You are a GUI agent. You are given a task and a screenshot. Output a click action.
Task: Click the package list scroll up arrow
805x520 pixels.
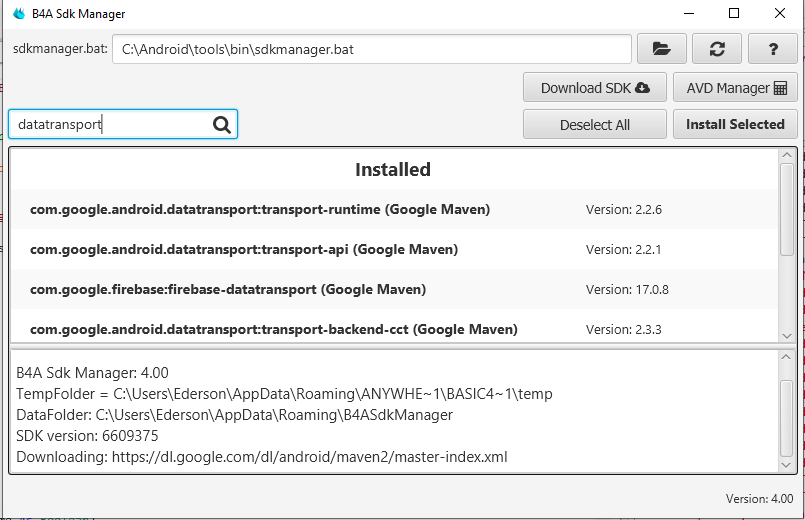coord(786,156)
